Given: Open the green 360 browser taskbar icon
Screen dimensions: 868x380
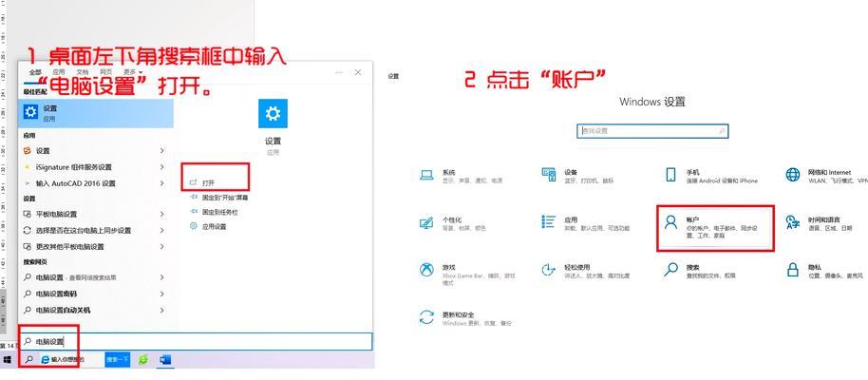Looking at the screenshot, I should (x=143, y=360).
